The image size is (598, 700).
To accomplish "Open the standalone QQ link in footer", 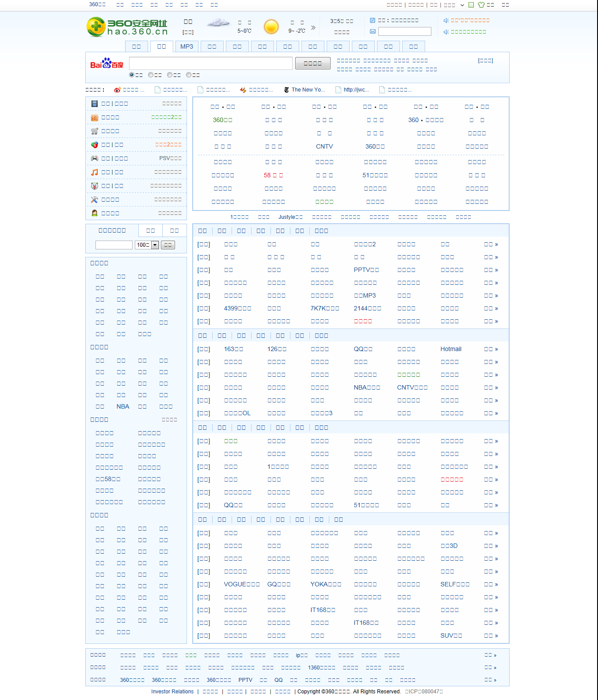I will (278, 680).
